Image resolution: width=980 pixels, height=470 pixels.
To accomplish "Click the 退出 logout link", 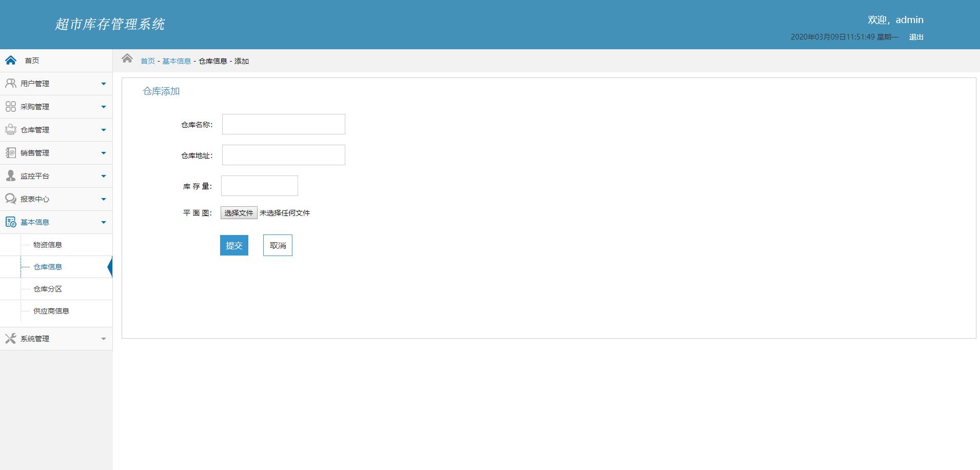I will (x=916, y=37).
